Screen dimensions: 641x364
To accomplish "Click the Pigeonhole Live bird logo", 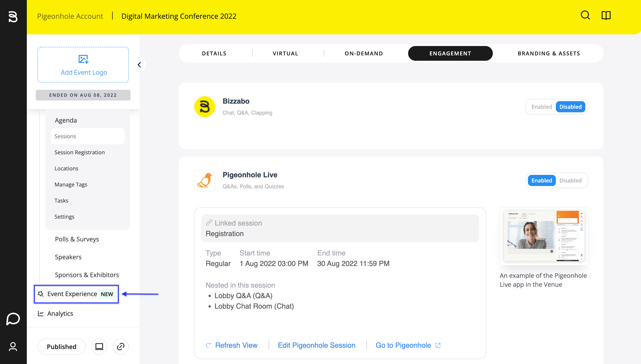I will [205, 180].
